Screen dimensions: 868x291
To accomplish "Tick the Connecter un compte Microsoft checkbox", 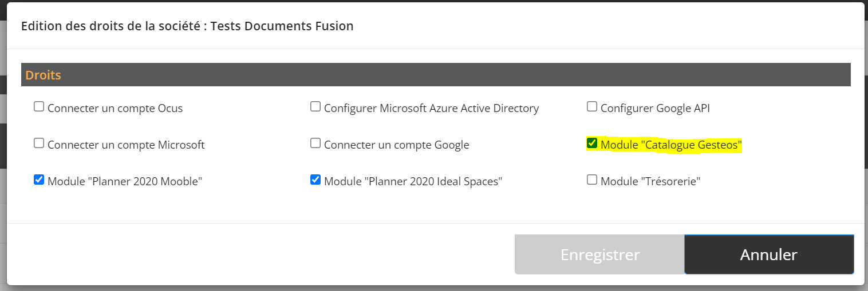I will [39, 143].
